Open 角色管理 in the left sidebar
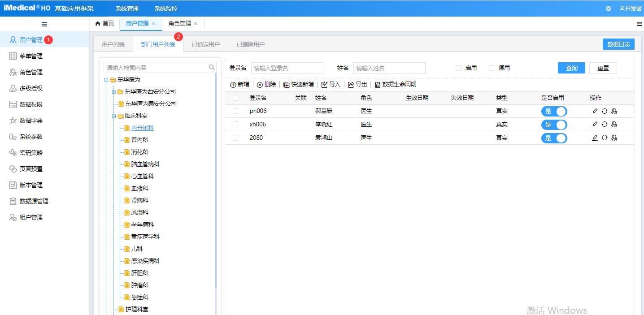 click(x=28, y=72)
